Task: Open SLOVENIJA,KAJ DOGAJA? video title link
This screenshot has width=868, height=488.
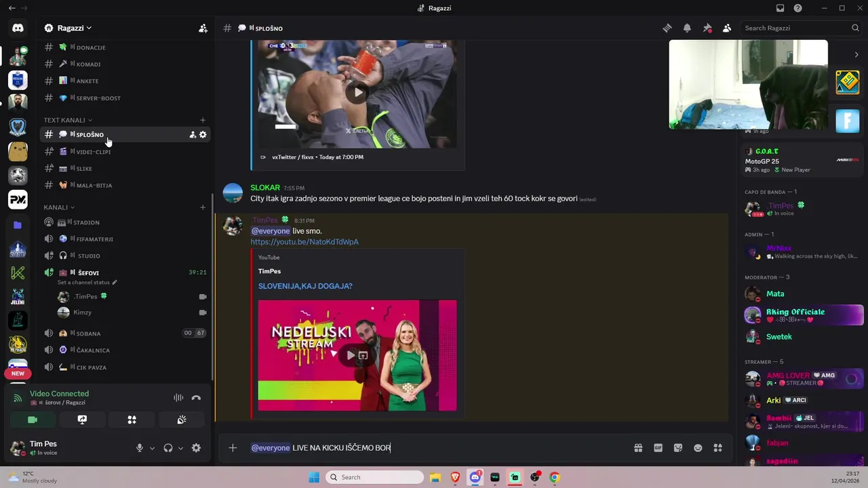Action: tap(305, 286)
